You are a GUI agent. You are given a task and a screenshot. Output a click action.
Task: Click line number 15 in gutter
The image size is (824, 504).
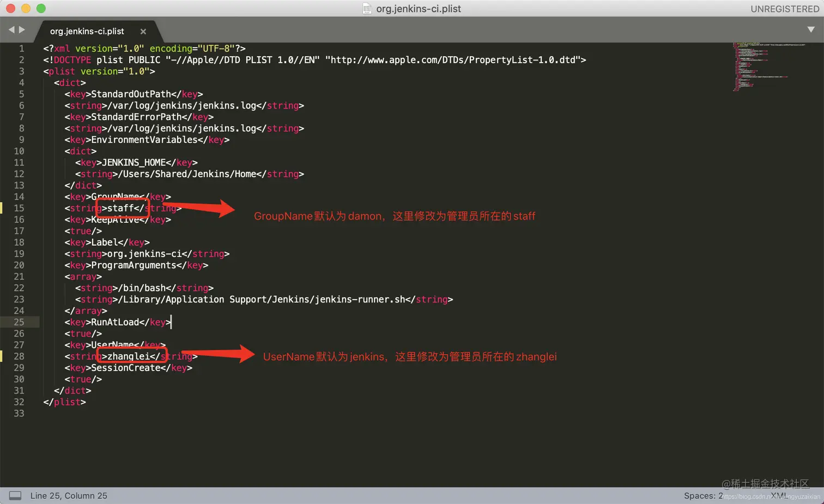19,208
